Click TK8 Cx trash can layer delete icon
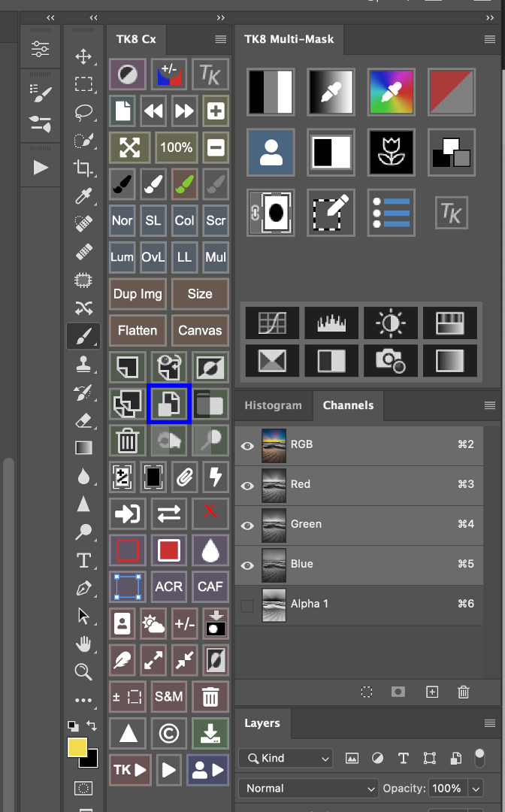The height and width of the screenshot is (812, 505). pos(127,441)
